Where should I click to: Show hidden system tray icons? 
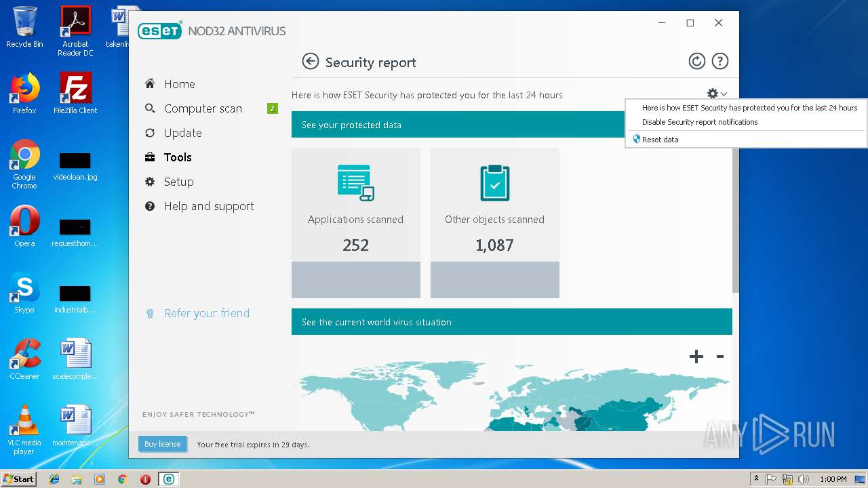tap(756, 479)
